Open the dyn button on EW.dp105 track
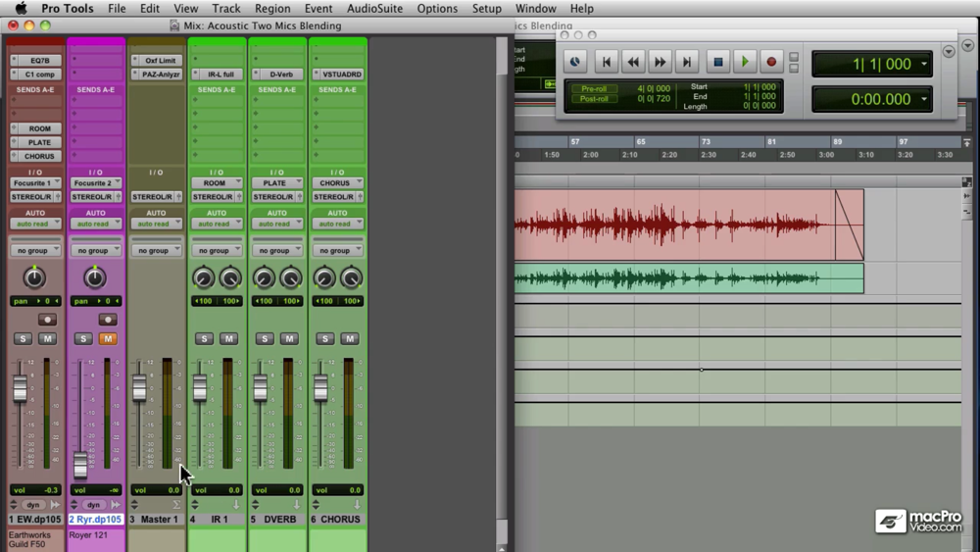The image size is (980, 552). click(33, 505)
